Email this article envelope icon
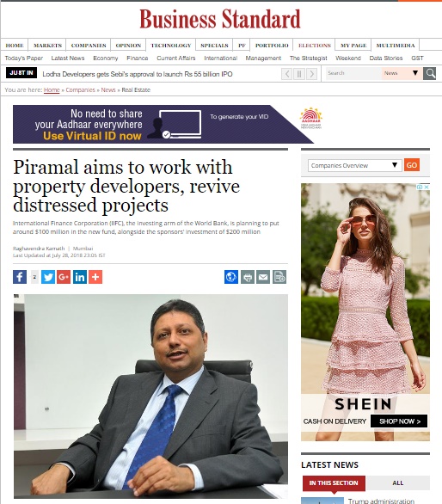 (x=263, y=277)
